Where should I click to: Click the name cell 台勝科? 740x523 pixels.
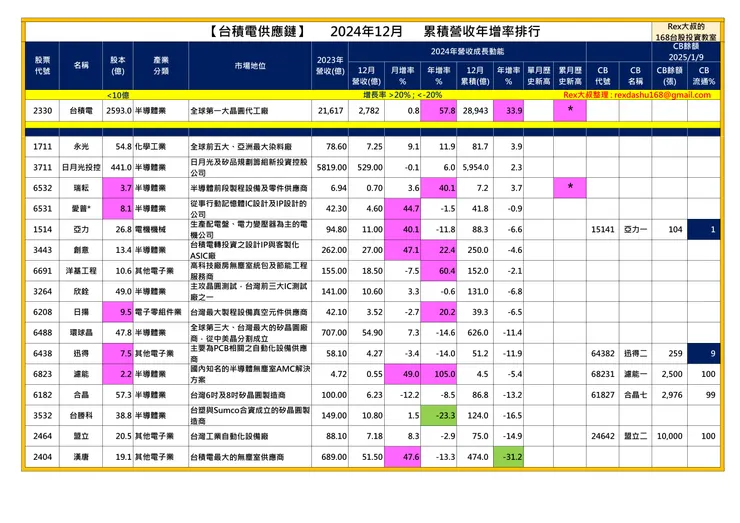(x=81, y=415)
